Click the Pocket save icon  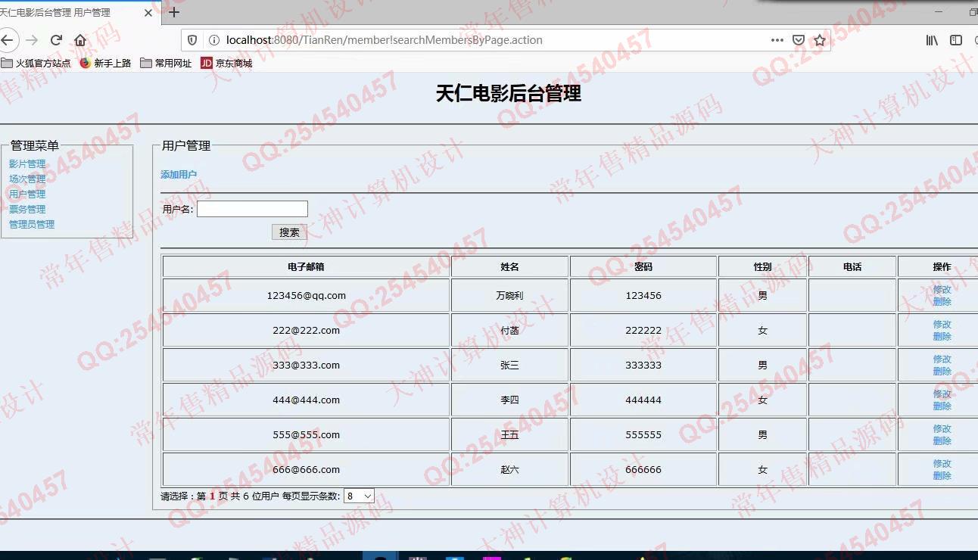tap(799, 40)
